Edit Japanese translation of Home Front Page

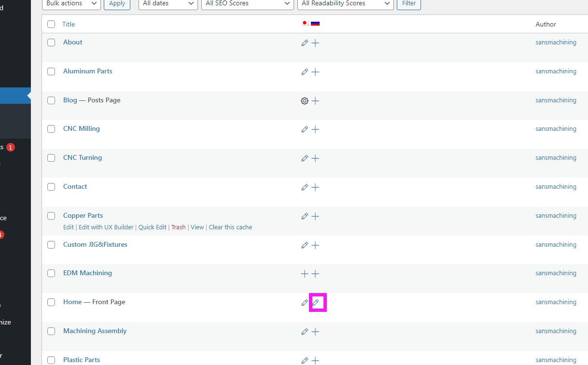305,303
